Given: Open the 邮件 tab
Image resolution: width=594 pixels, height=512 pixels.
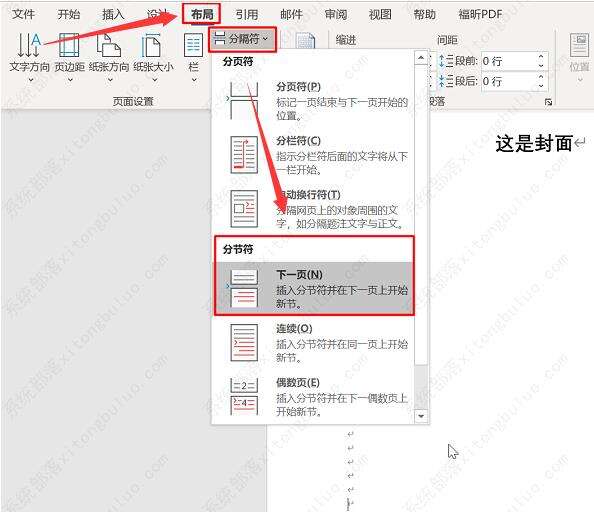Looking at the screenshot, I should coord(291,14).
